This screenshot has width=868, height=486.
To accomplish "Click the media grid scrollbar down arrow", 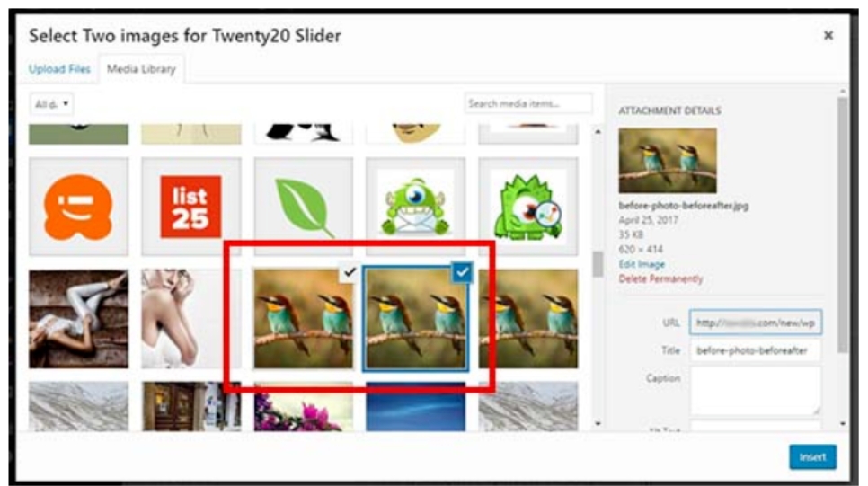I will [598, 423].
